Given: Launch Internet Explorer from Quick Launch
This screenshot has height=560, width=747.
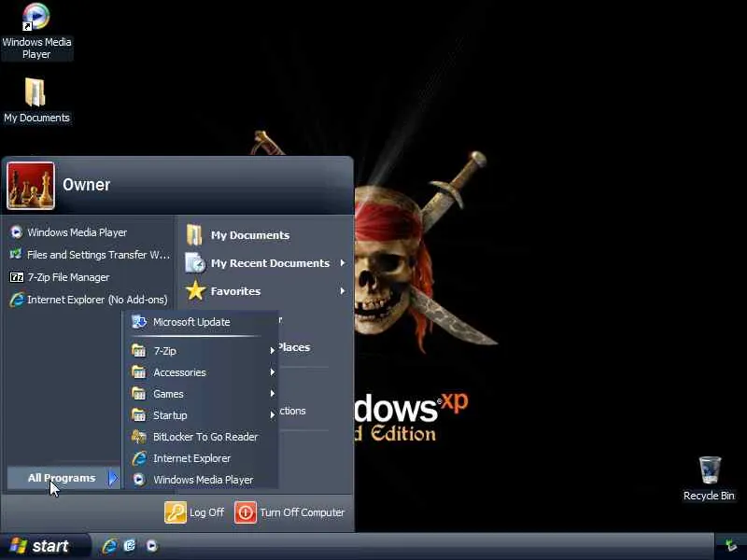Looking at the screenshot, I should click(109, 546).
